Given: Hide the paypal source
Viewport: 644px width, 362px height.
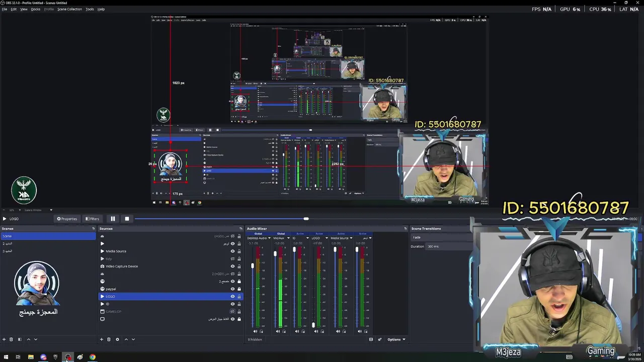Looking at the screenshot, I should [x=232, y=289].
